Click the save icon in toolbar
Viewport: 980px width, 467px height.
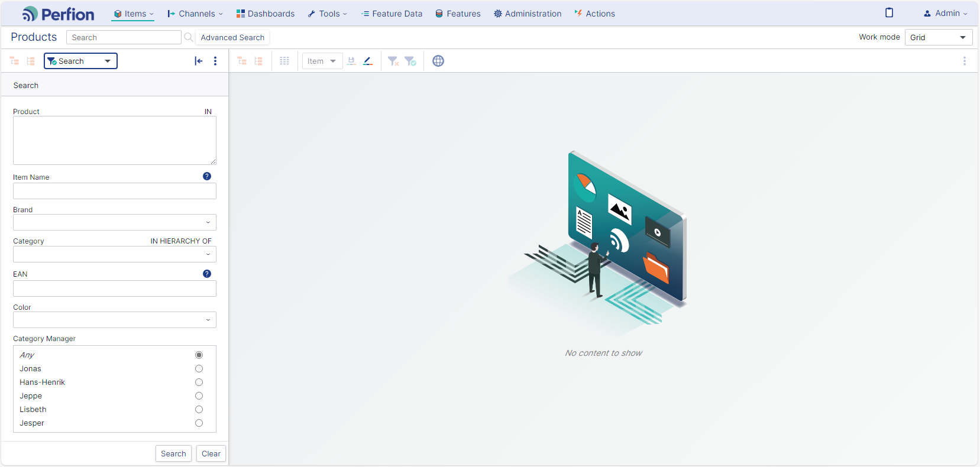tap(351, 61)
